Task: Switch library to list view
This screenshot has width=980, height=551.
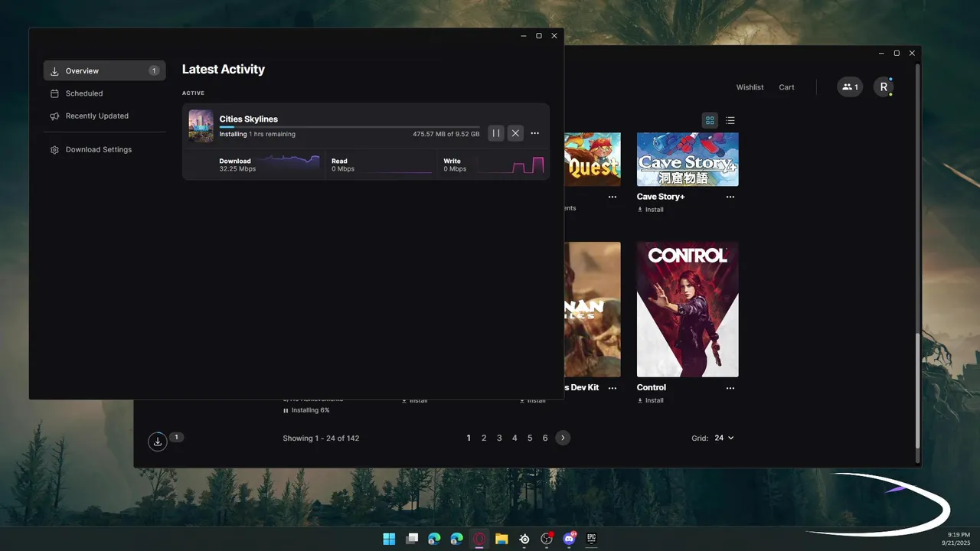Action: tap(730, 120)
